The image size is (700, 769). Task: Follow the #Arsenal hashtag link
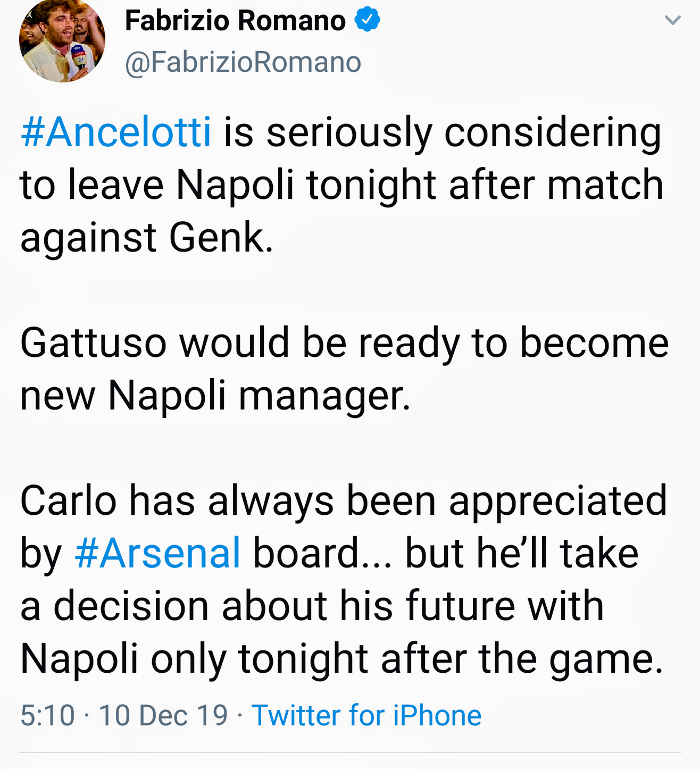[x=157, y=553]
